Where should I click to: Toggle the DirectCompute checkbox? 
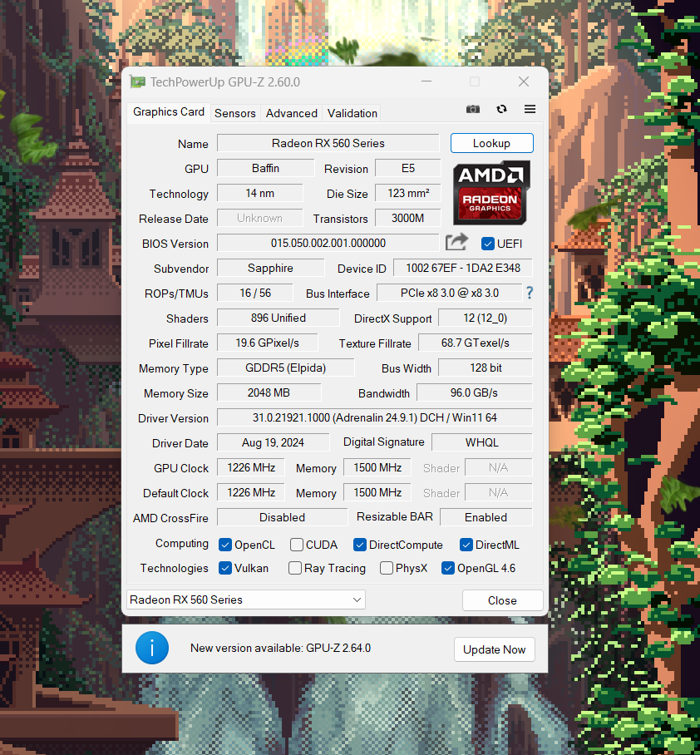[360, 545]
